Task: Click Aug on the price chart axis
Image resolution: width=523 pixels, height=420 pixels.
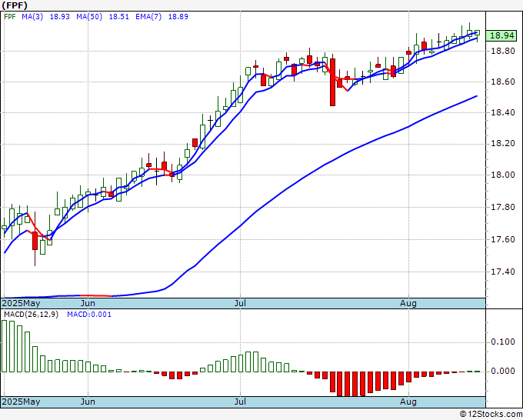Action: tap(408, 303)
